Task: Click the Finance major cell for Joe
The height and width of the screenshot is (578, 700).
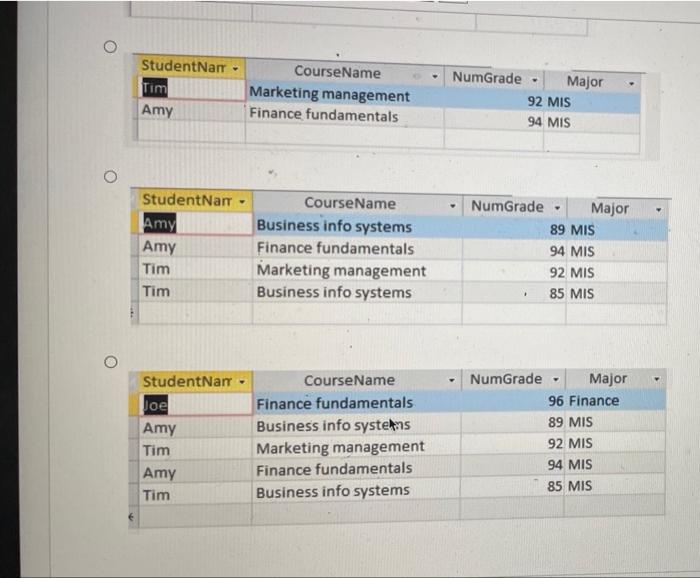Action: [615, 401]
